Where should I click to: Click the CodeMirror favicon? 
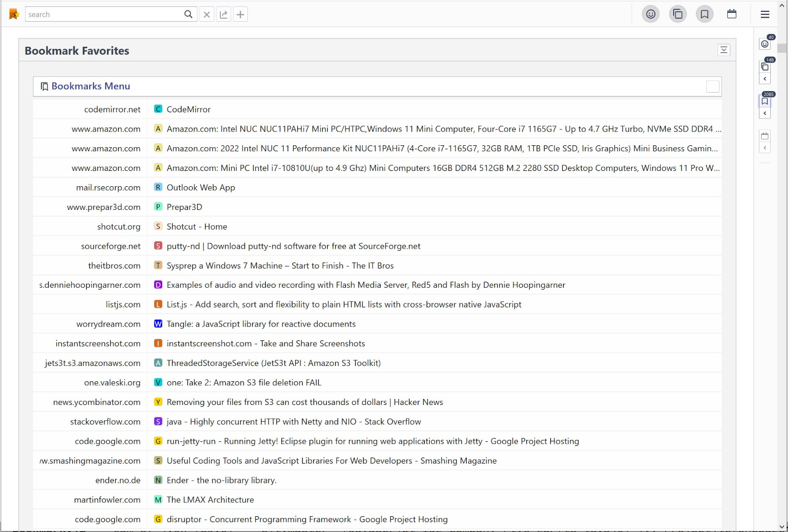(158, 109)
